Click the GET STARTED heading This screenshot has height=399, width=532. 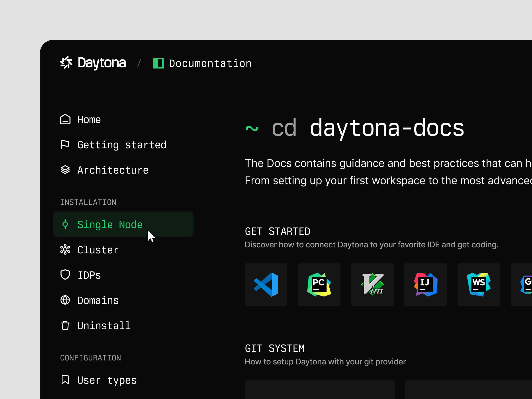pyautogui.click(x=278, y=231)
